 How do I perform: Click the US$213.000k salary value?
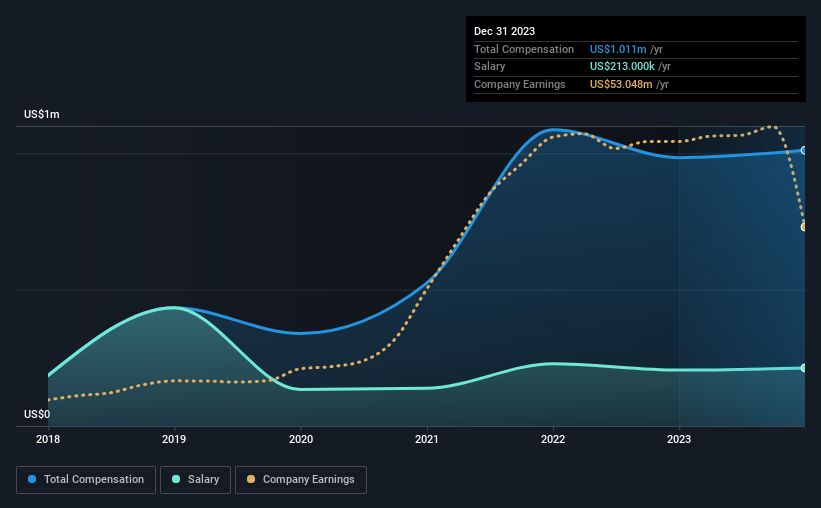click(x=622, y=67)
